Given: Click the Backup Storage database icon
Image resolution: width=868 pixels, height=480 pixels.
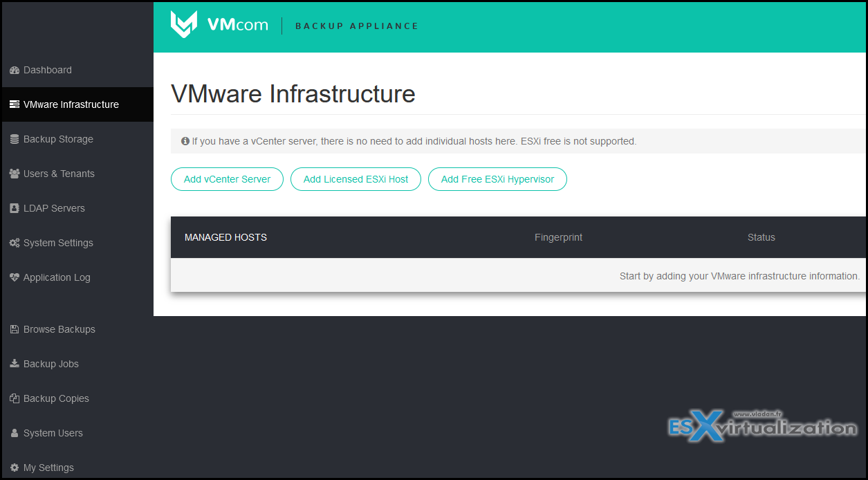Looking at the screenshot, I should coord(15,140).
